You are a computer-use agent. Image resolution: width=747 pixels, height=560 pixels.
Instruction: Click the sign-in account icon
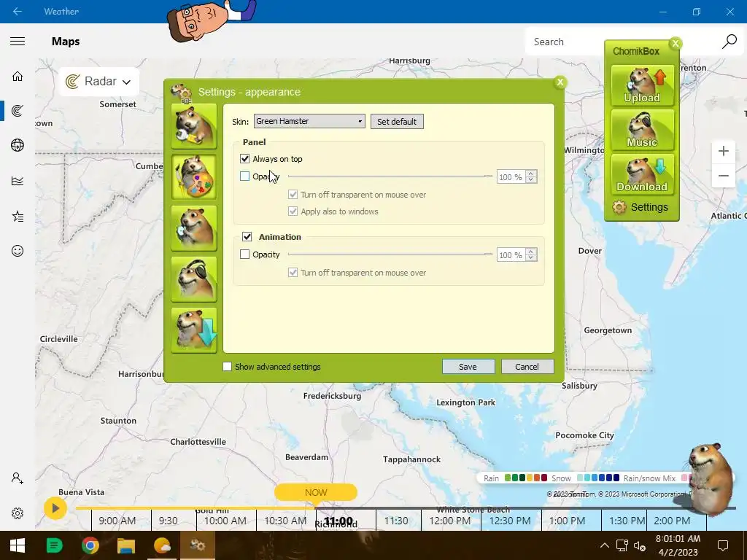point(18,478)
